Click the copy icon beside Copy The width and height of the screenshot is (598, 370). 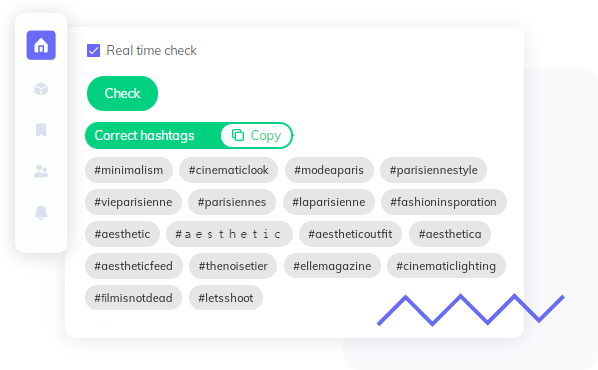click(238, 135)
